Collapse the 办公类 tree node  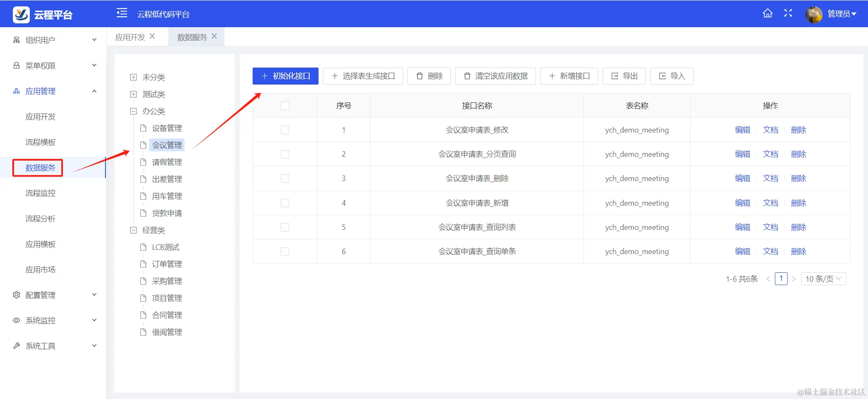[133, 111]
